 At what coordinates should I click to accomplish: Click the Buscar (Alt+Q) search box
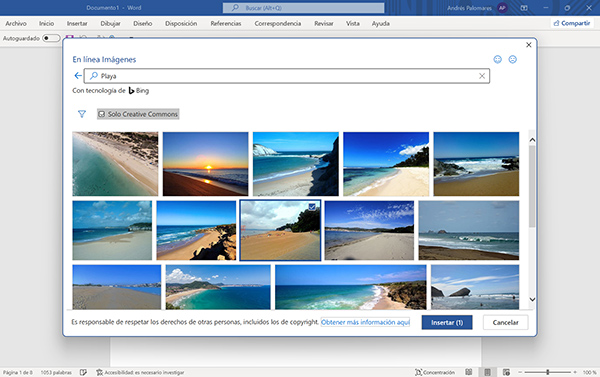(303, 8)
